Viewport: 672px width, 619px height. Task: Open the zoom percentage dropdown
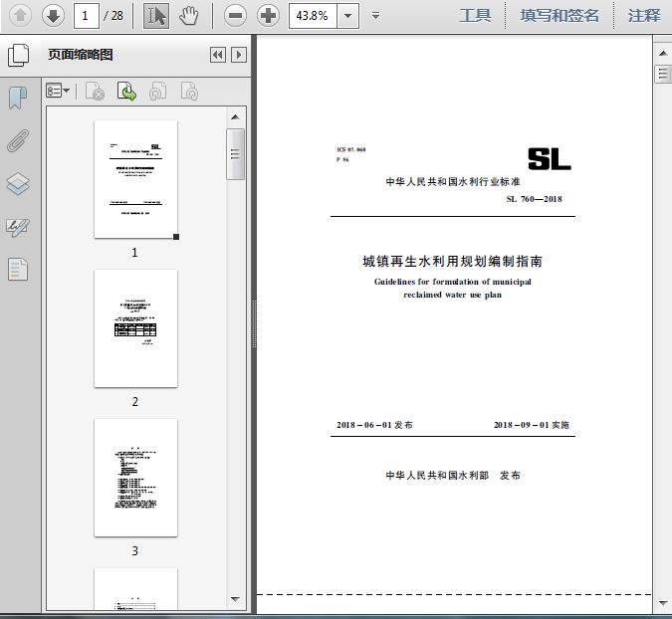tap(347, 15)
